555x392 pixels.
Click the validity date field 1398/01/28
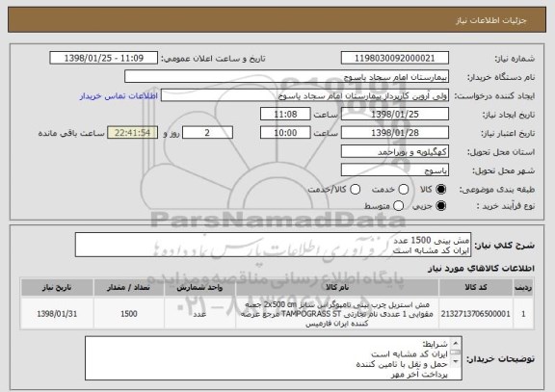395,133
